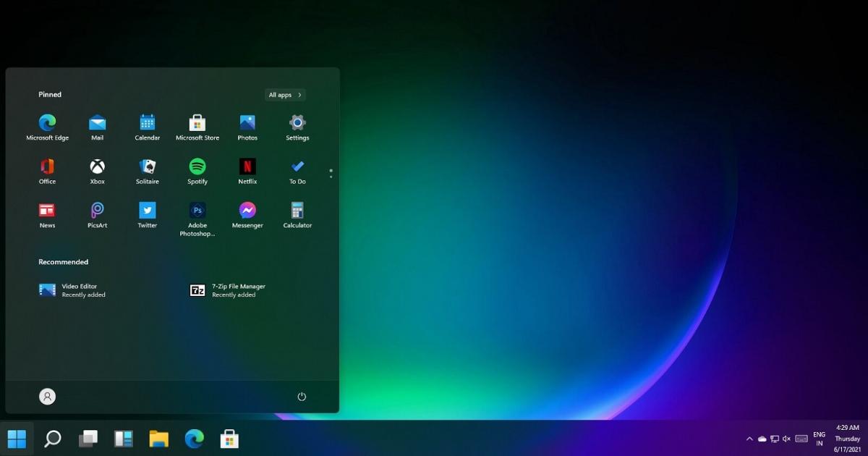View all apps
Viewport: 868px width, 456px height.
(284, 94)
